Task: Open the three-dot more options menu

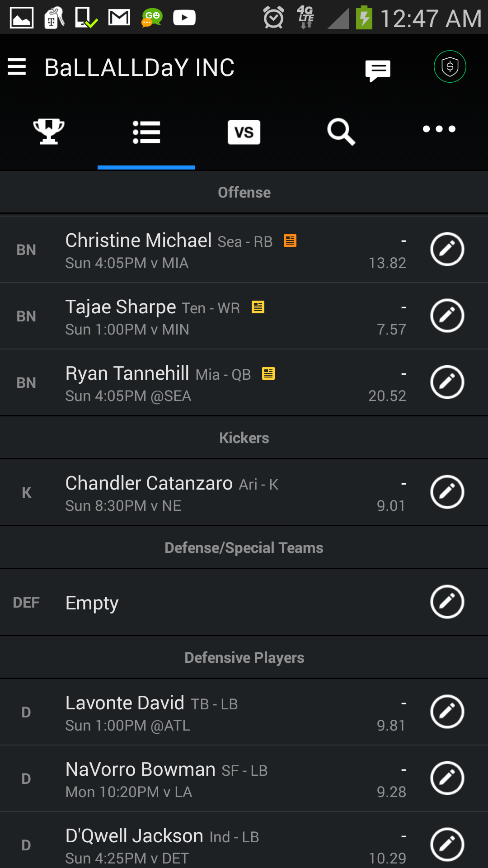Action: [439, 129]
